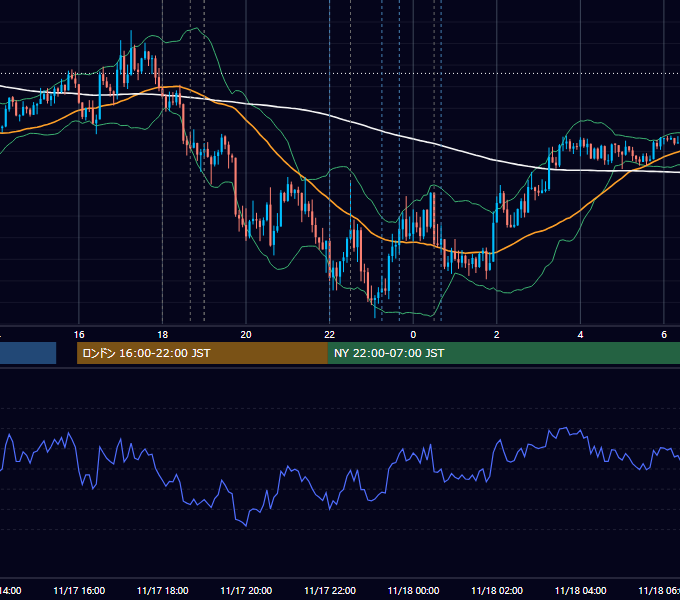Click the 0 hour label on upper axis
The height and width of the screenshot is (600, 680).
[413, 335]
